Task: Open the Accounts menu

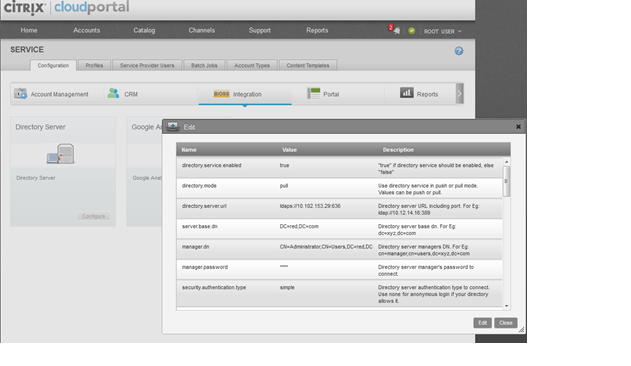Action: (87, 30)
